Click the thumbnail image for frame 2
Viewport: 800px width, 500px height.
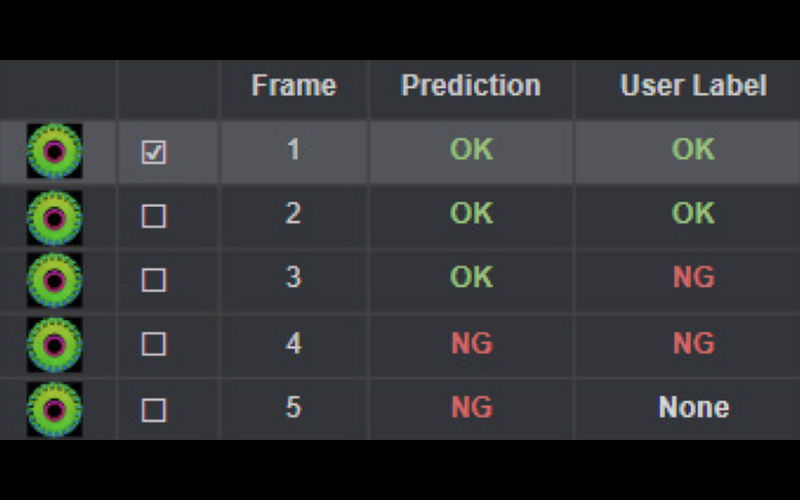55,216
